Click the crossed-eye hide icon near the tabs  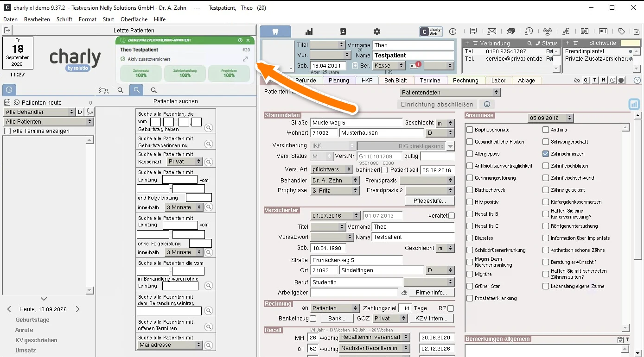pyautogui.click(x=577, y=81)
